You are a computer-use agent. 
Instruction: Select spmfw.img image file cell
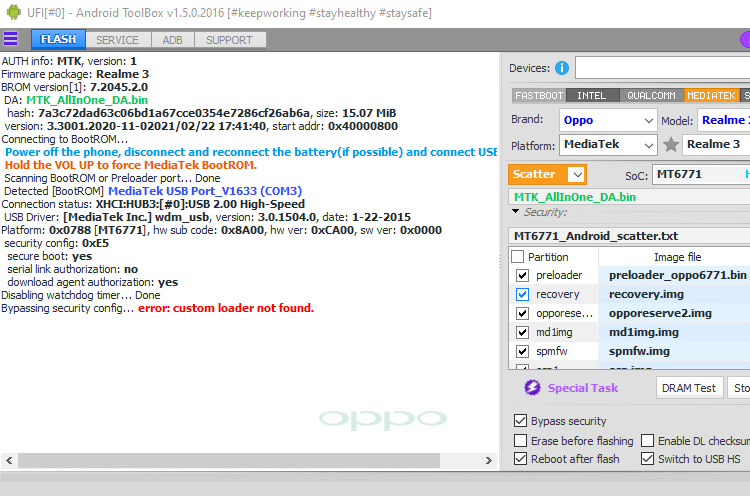(x=674, y=352)
